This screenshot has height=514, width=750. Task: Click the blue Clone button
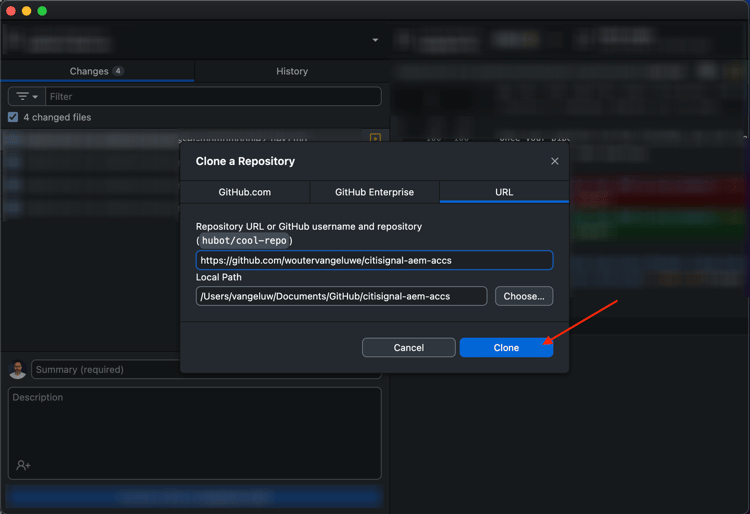[506, 348]
